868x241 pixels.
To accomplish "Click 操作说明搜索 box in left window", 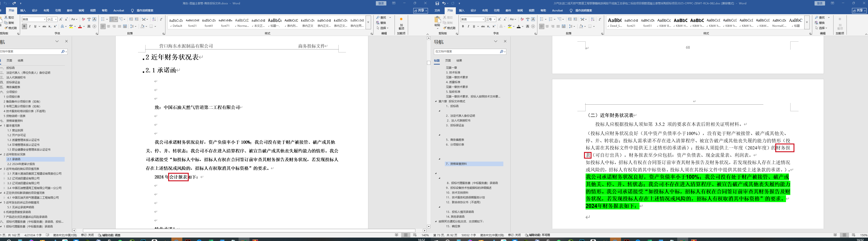I will coord(145,11).
